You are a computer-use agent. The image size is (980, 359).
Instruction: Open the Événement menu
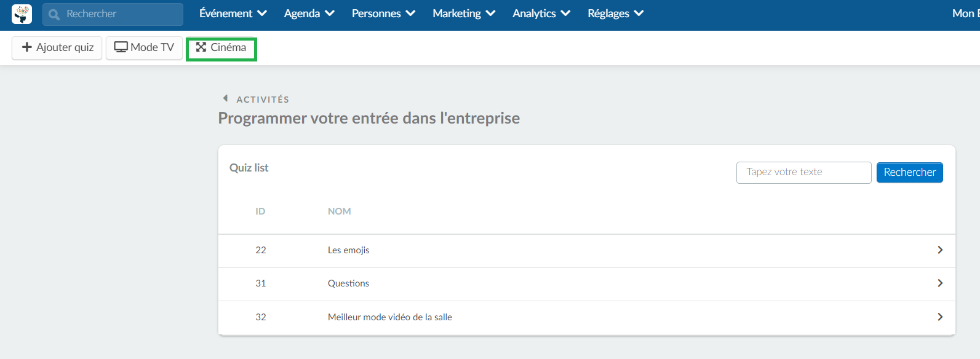coord(233,14)
